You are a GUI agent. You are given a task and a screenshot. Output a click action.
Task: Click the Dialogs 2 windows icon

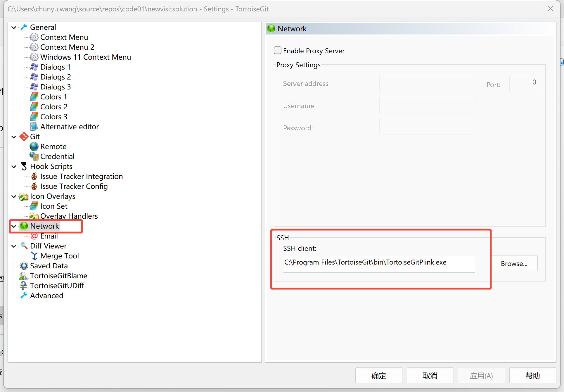[x=34, y=77]
